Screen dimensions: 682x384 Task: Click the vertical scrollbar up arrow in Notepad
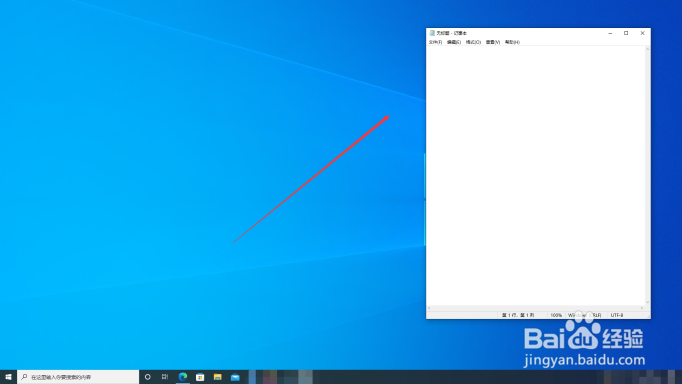coord(647,49)
